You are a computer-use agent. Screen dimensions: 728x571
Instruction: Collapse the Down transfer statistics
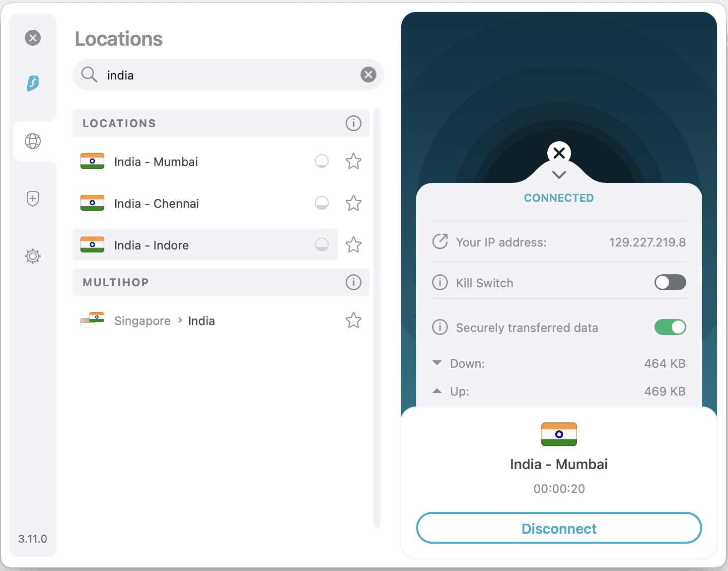point(437,363)
